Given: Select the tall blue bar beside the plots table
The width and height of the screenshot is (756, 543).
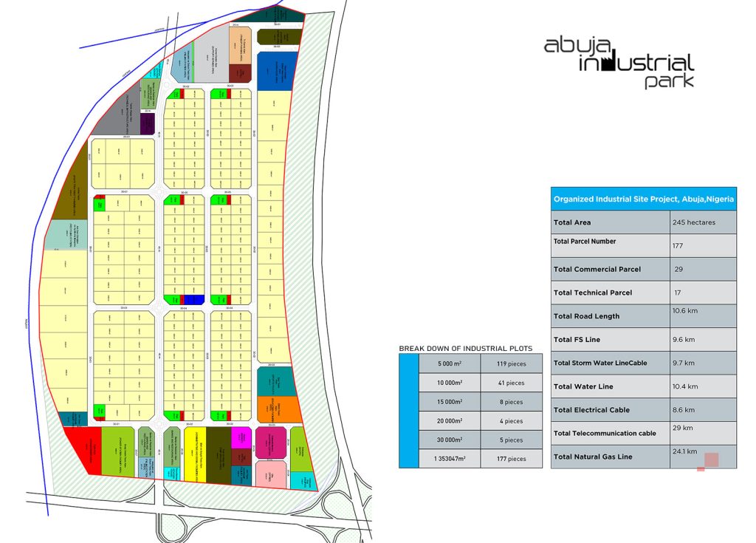Looking at the screenshot, I should pyautogui.click(x=408, y=410).
